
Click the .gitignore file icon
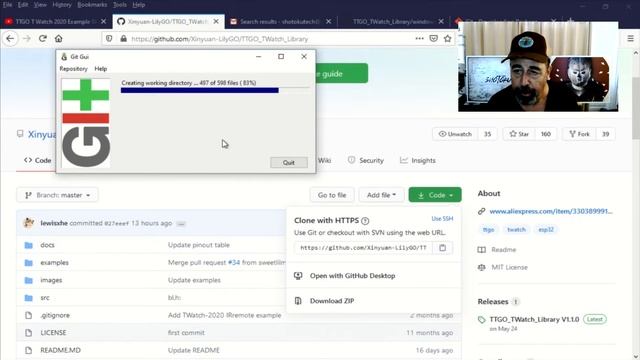tap(29, 316)
